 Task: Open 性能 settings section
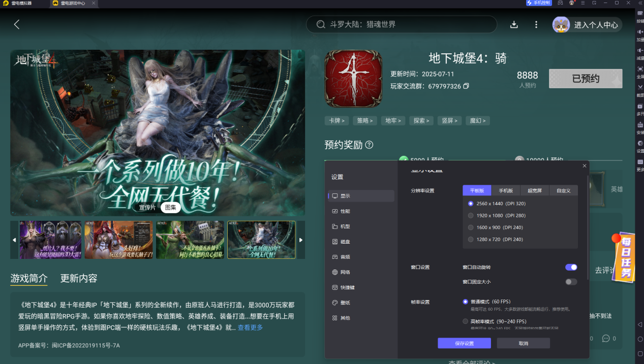[x=361, y=211]
